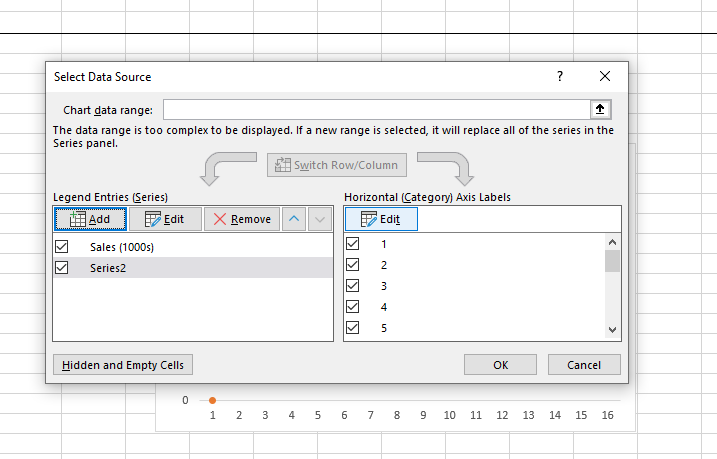Open the dialog help question mark

(560, 76)
